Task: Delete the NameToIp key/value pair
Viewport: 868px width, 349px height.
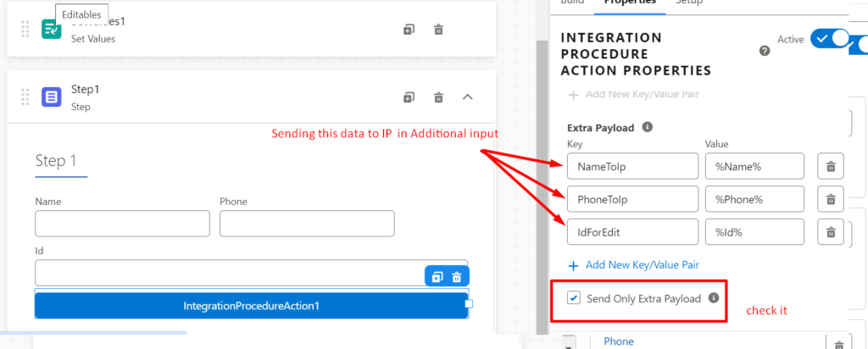Action: click(831, 166)
